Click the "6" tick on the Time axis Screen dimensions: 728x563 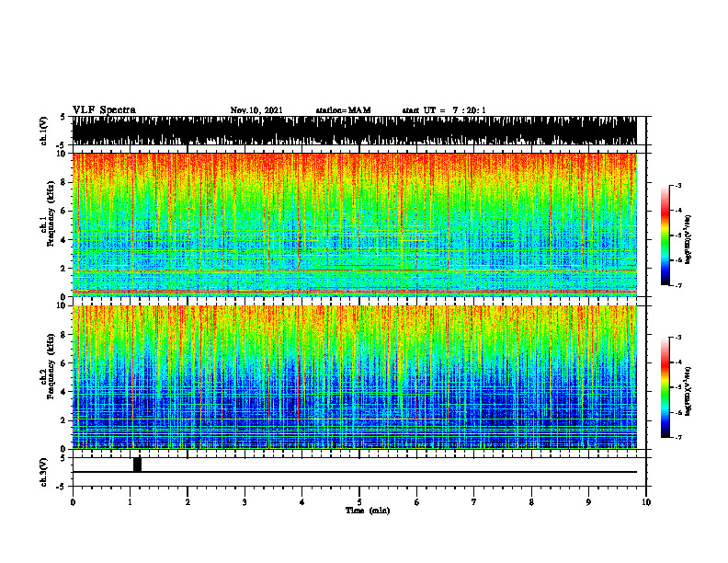point(417,502)
